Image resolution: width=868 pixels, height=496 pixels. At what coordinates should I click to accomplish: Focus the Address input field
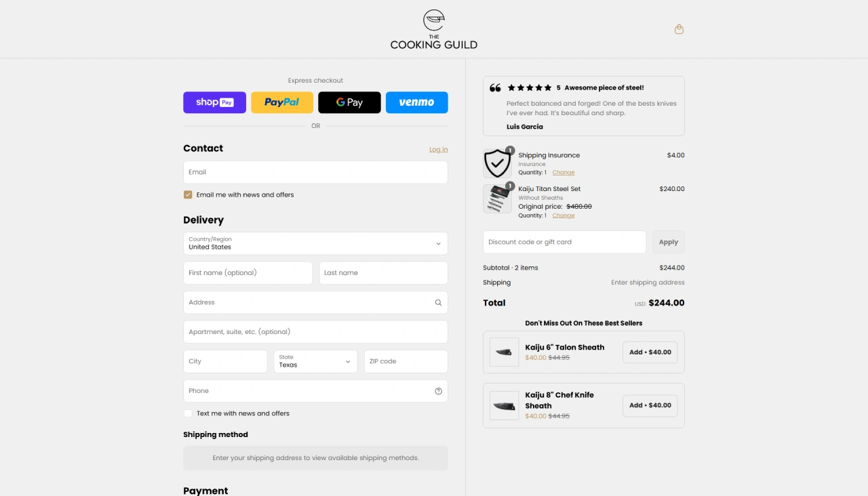point(315,302)
